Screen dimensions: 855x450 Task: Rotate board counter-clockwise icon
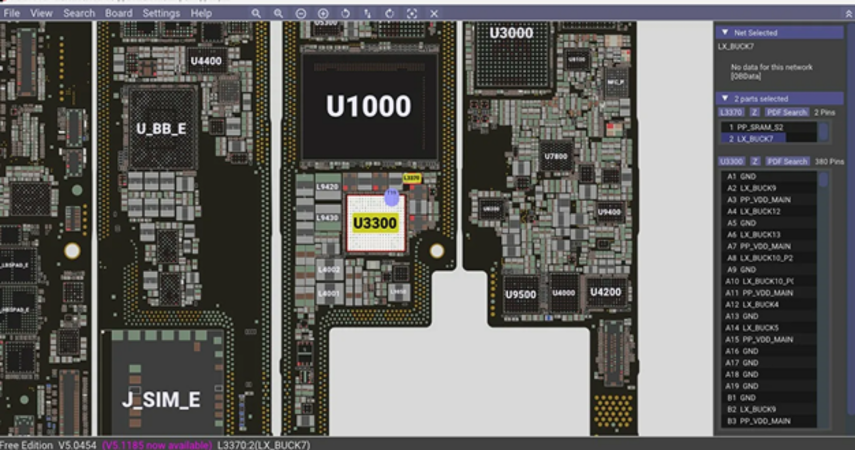coord(345,13)
